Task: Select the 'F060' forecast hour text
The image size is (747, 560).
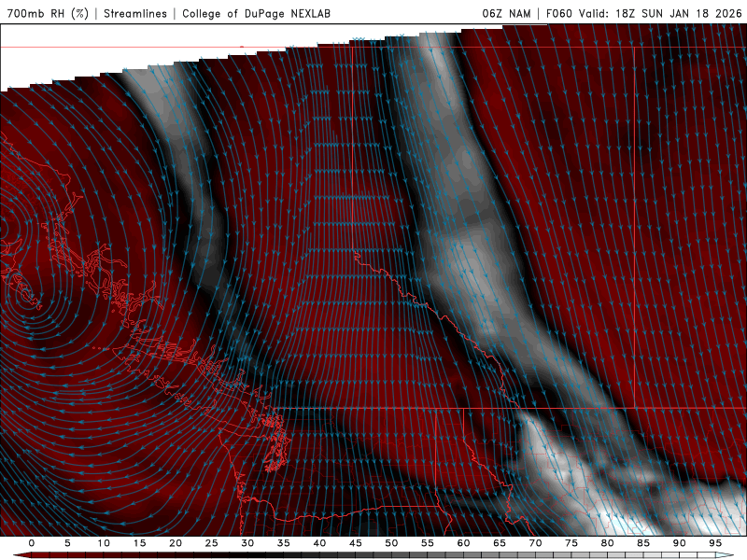Action: (558, 13)
